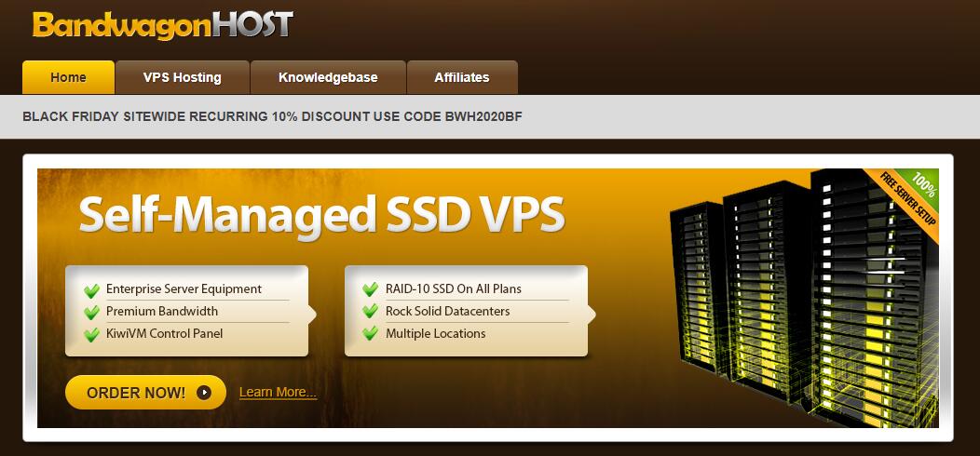The width and height of the screenshot is (980, 456).
Task: Open the Home tab
Action: [68, 77]
